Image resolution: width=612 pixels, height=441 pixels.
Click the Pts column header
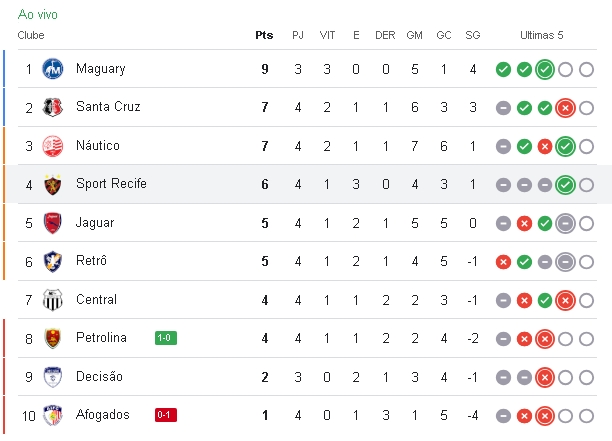pyautogui.click(x=264, y=35)
